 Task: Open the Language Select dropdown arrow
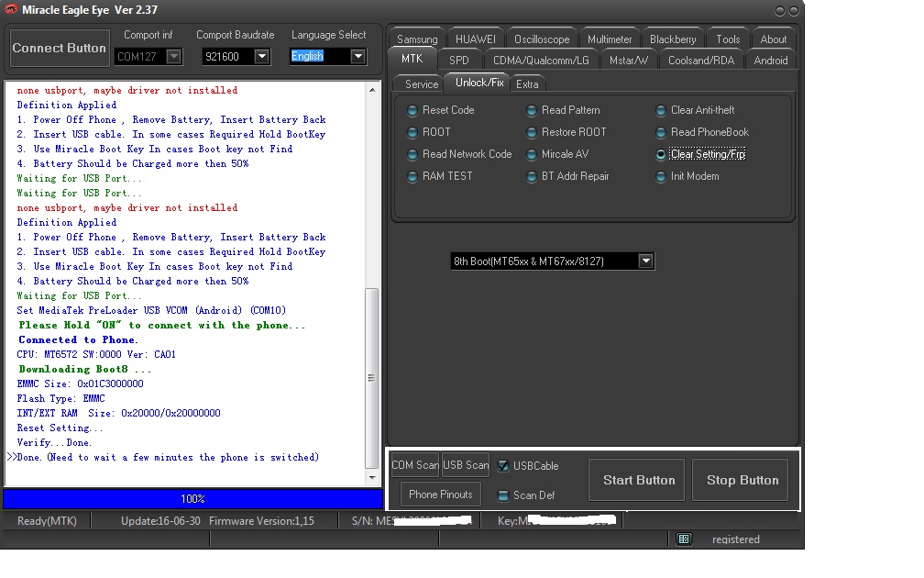coord(357,57)
